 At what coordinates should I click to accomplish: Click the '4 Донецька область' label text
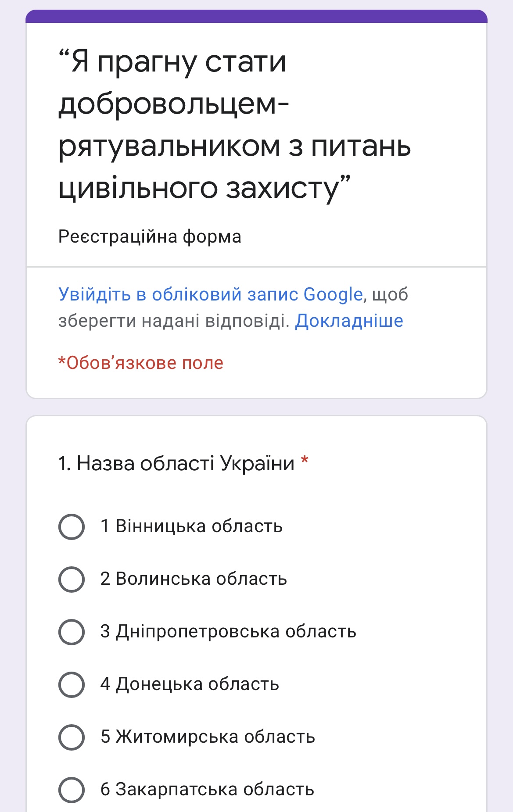pyautogui.click(x=190, y=684)
